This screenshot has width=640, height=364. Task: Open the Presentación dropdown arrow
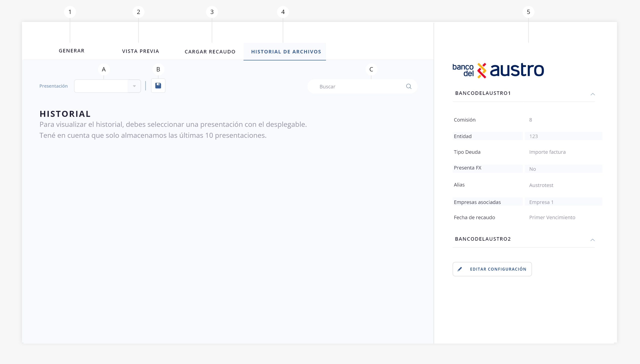click(134, 86)
